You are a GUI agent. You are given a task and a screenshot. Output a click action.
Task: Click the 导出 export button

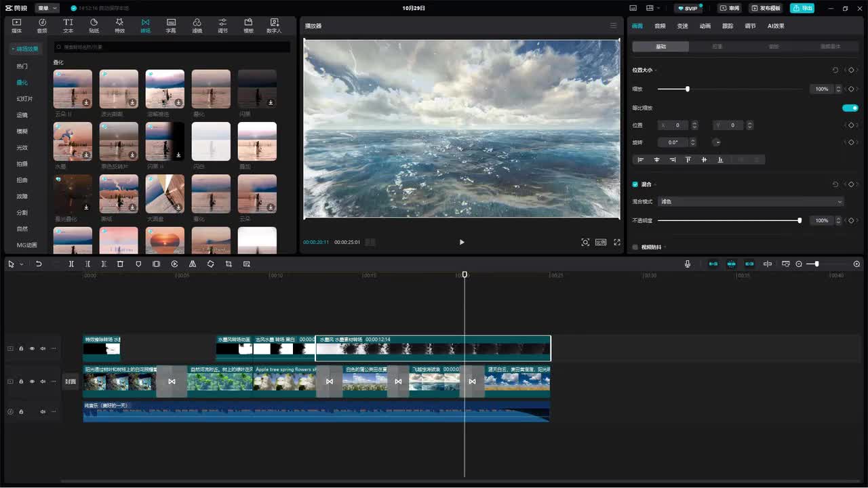[802, 8]
